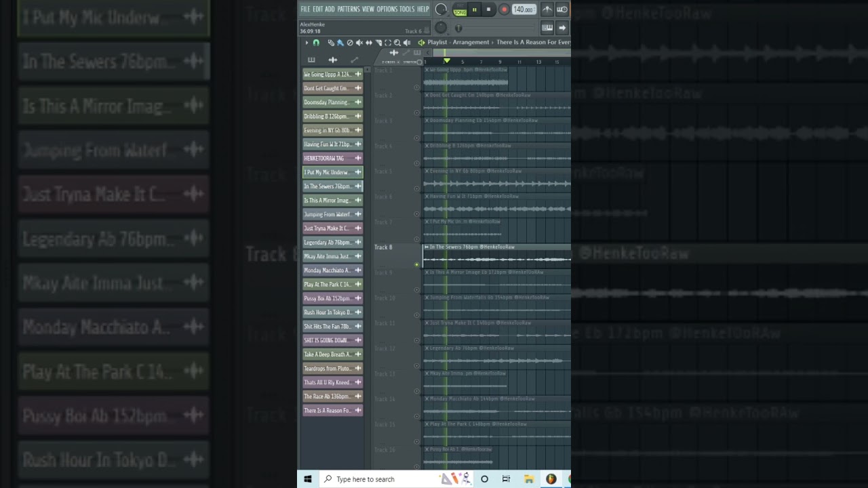The width and height of the screenshot is (868, 488).
Task: Open the EDIT menu
Action: click(x=318, y=9)
